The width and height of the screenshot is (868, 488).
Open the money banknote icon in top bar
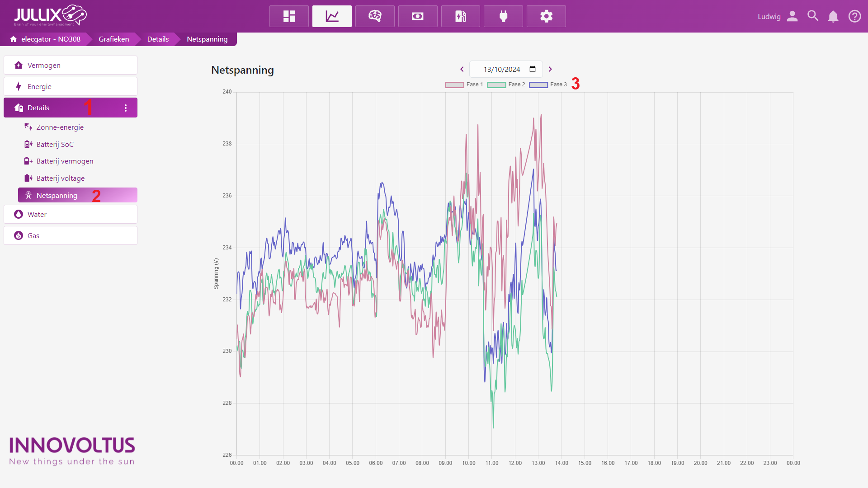[x=418, y=16]
